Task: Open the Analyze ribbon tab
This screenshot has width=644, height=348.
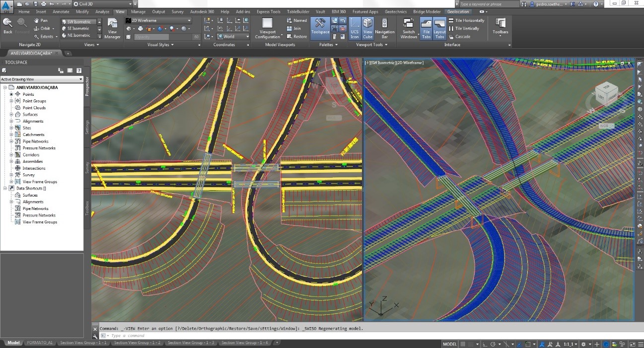Action: [x=102, y=11]
